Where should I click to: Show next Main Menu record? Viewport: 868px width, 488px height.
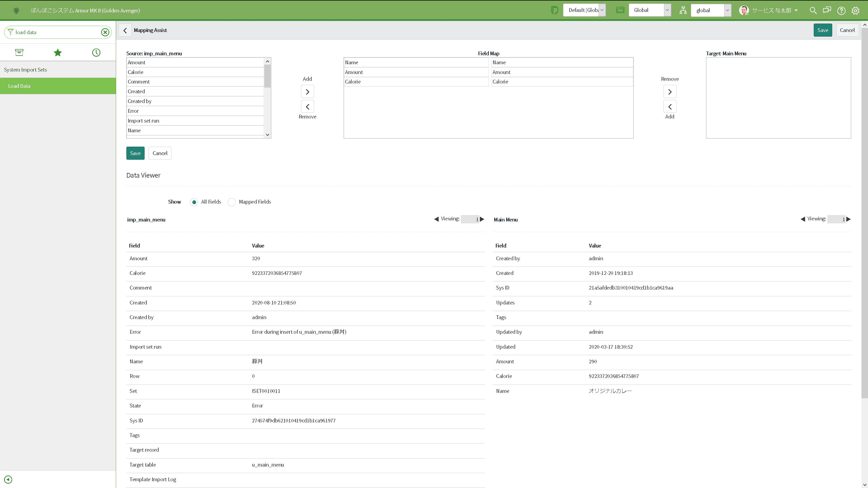pos(848,219)
